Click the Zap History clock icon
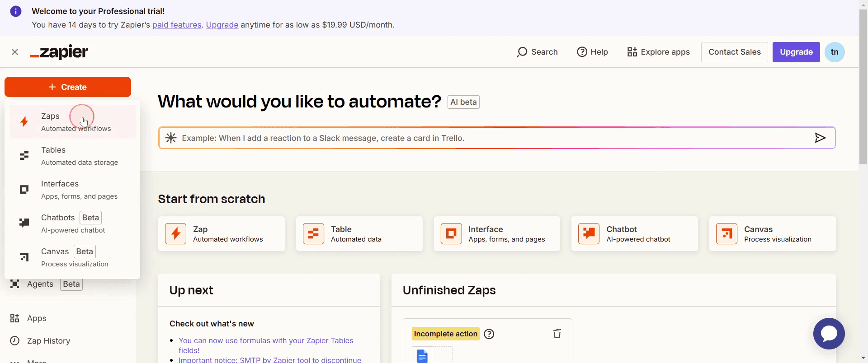Screen dimensions: 868x363 pos(15,341)
